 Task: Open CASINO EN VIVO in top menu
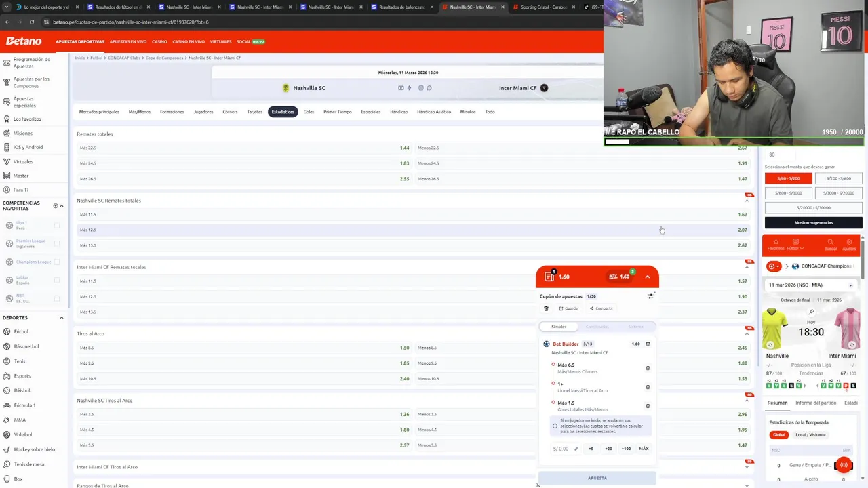tap(189, 42)
